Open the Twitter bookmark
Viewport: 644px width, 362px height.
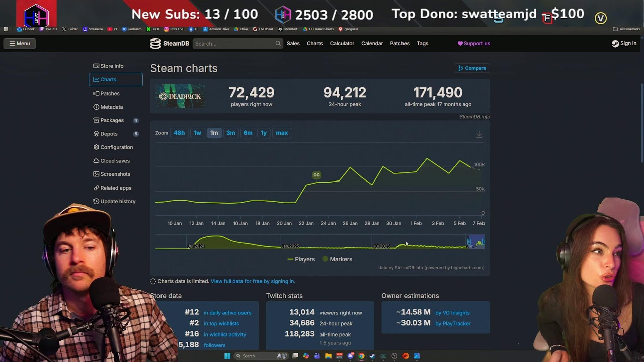click(x=70, y=29)
